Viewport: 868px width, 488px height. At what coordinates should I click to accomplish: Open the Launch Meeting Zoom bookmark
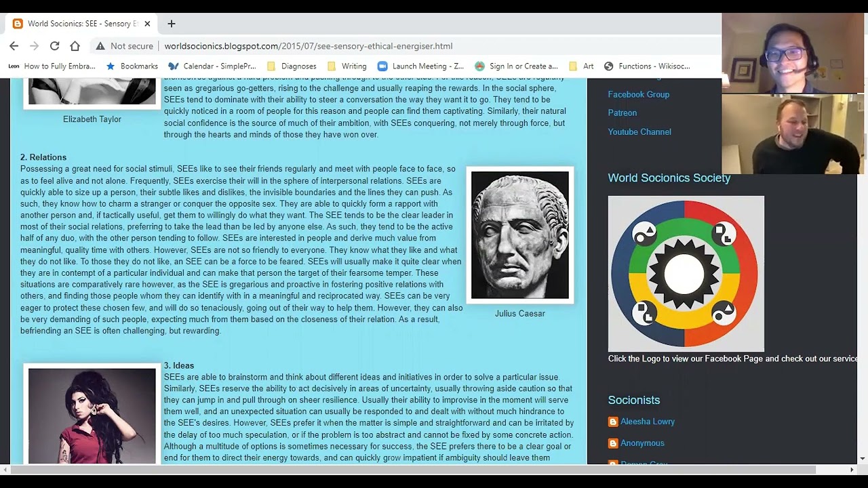(x=420, y=66)
